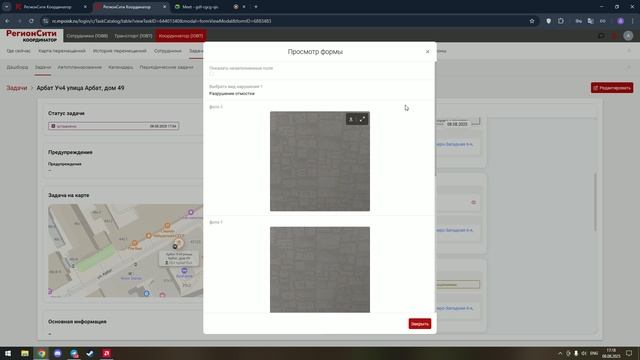Open the tab search dropdown arrow
This screenshot has height=360, width=640.
coord(7,7)
